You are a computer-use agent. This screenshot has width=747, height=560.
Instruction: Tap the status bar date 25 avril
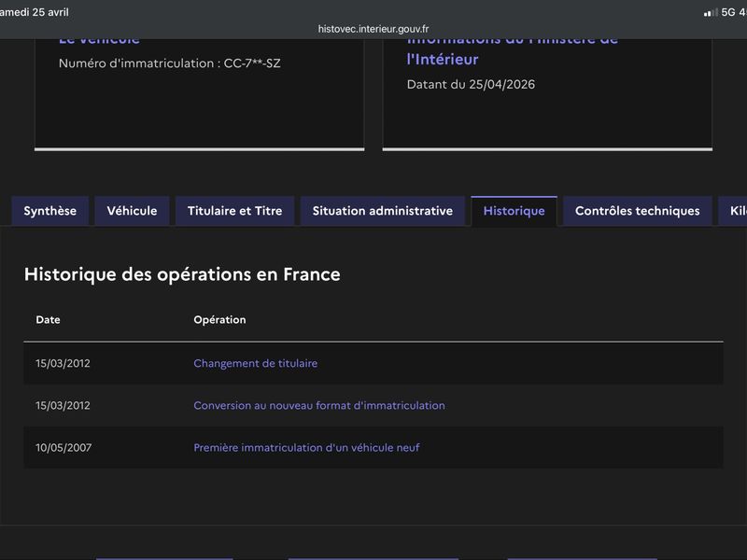[35, 12]
